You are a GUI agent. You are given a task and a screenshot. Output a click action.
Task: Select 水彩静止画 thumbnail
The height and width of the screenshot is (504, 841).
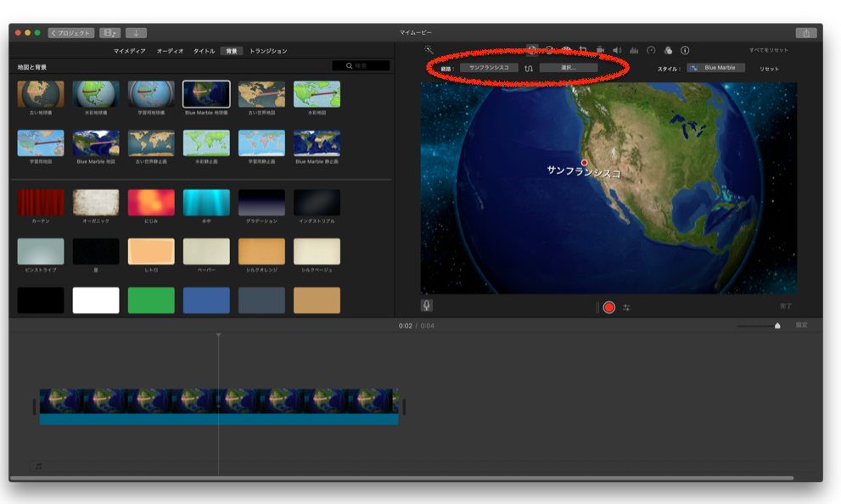coord(206,143)
